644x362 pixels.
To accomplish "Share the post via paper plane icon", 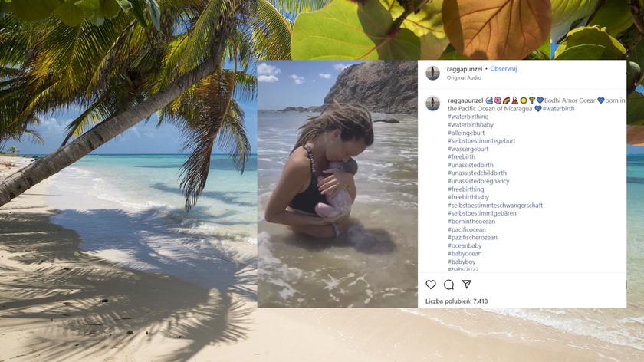I will tap(466, 285).
